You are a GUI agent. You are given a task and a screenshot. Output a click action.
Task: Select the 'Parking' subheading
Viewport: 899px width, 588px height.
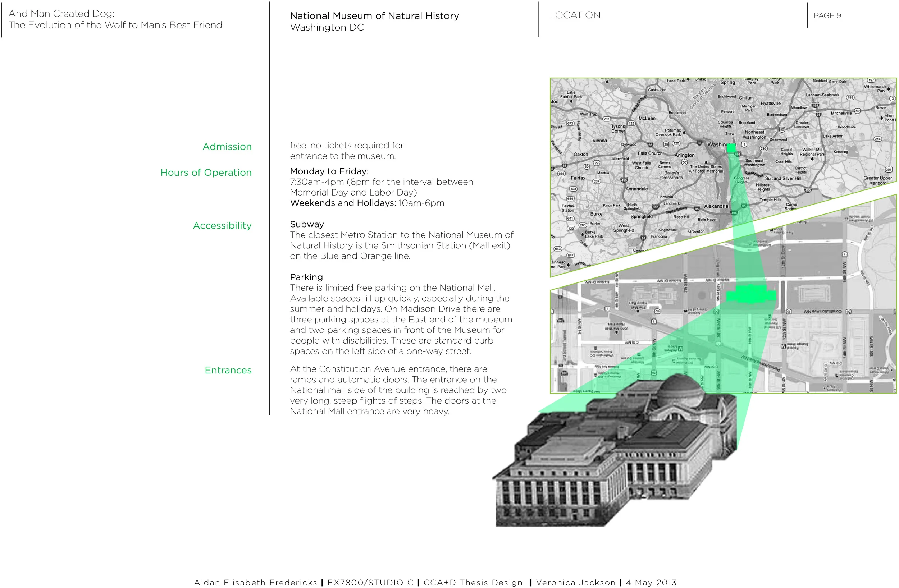[x=306, y=277]
